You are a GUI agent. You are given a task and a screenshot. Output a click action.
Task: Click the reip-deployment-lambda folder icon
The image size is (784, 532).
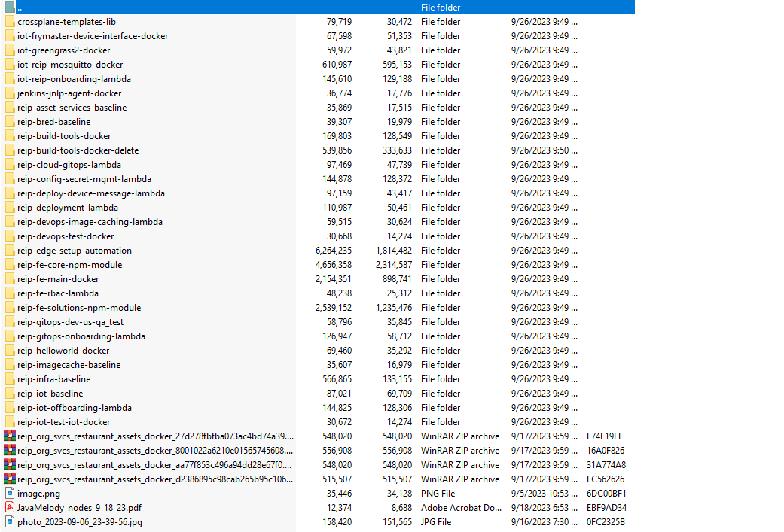point(10,207)
